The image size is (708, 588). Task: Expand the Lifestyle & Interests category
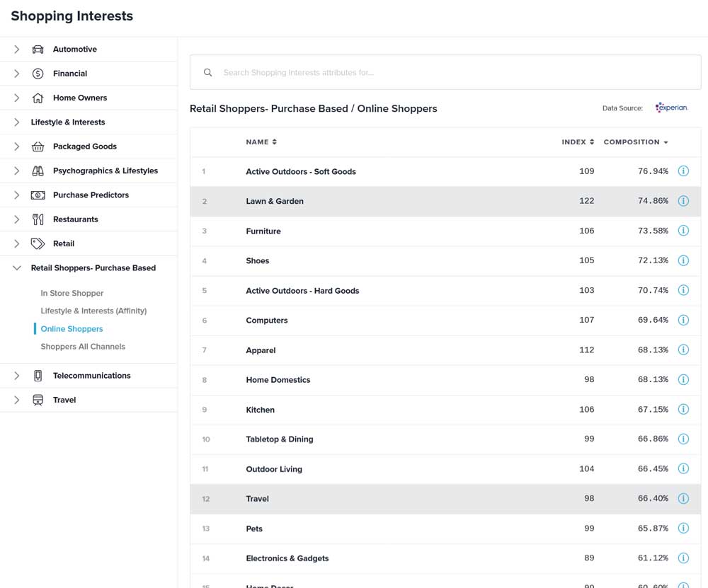(17, 122)
